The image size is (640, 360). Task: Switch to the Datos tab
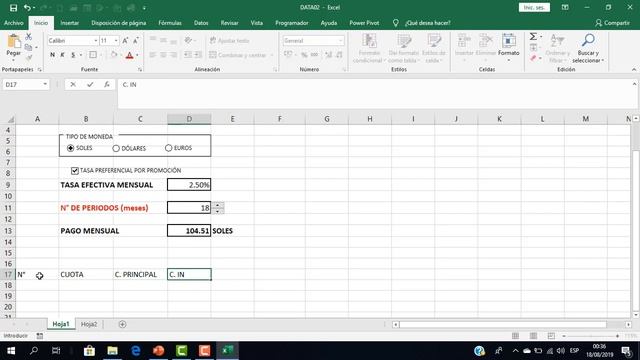[x=201, y=23]
